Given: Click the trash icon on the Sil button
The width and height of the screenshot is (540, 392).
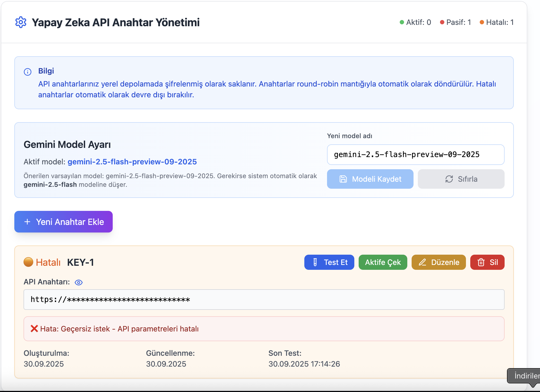Looking at the screenshot, I should 481,262.
